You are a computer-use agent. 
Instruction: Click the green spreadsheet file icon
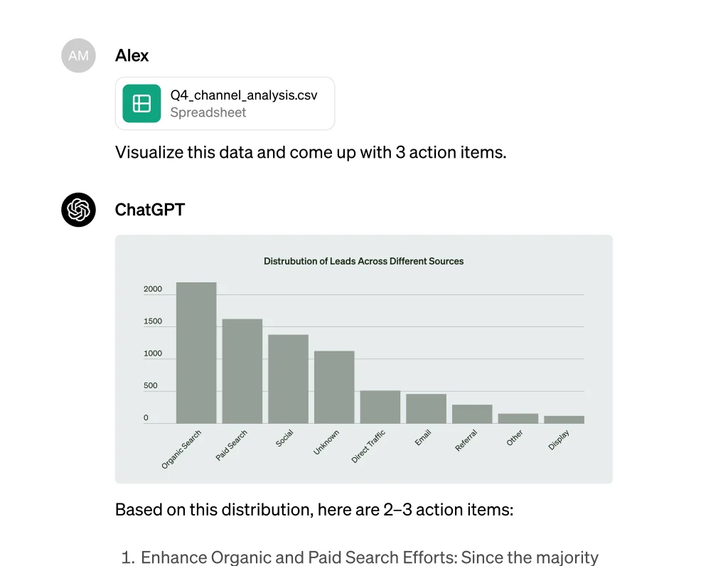[x=140, y=103]
